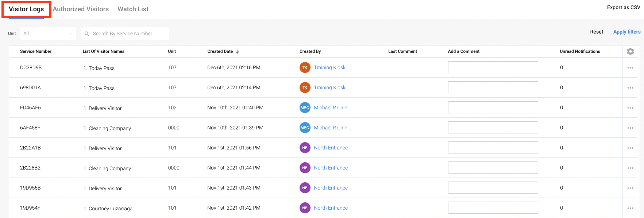The width and height of the screenshot is (644, 218).
Task: Export the logs as CSV
Action: coord(624,7)
